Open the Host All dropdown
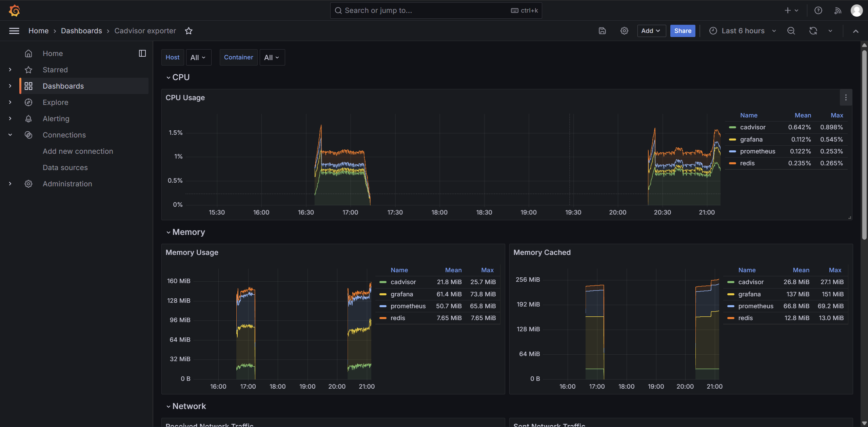868x427 pixels. click(x=198, y=57)
